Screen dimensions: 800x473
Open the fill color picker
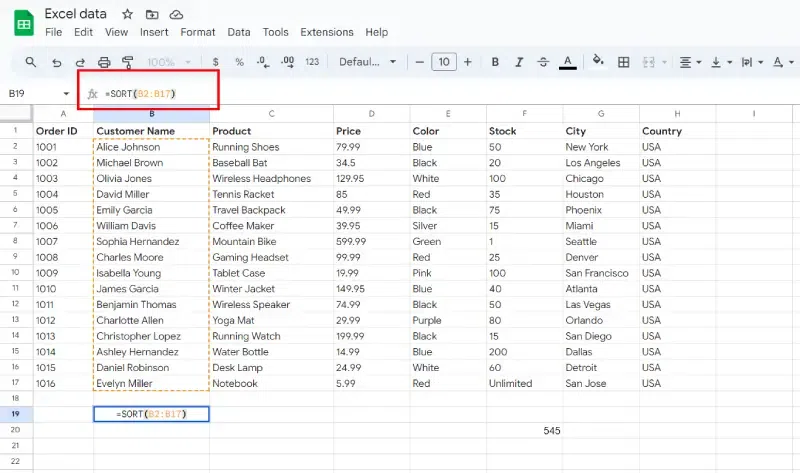click(x=598, y=61)
